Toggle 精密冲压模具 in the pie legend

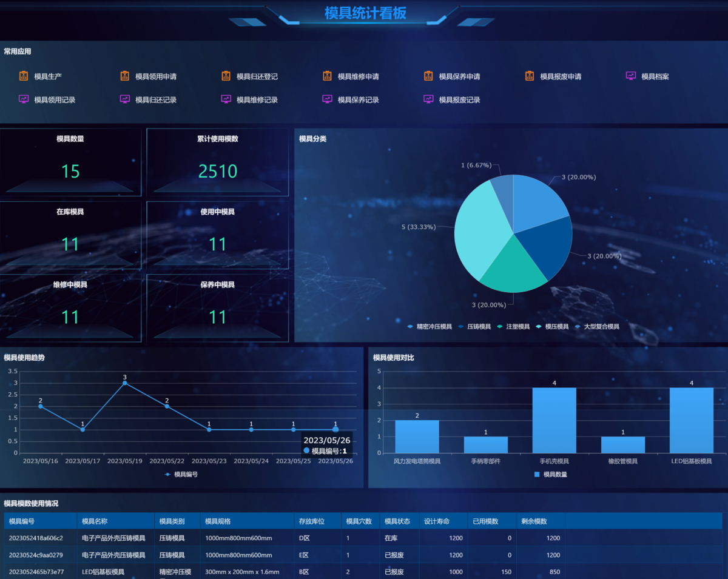[x=430, y=327]
